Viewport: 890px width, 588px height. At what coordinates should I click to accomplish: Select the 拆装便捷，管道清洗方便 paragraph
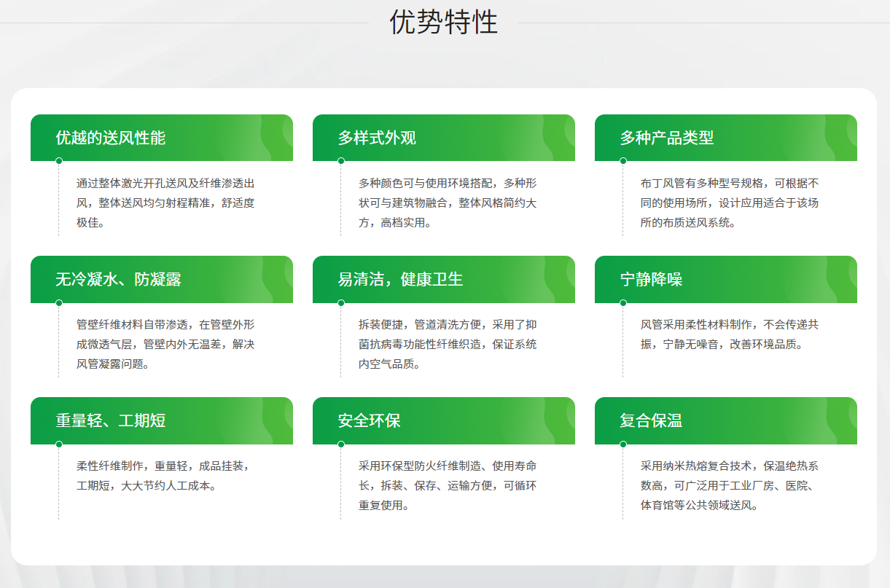coord(448,344)
